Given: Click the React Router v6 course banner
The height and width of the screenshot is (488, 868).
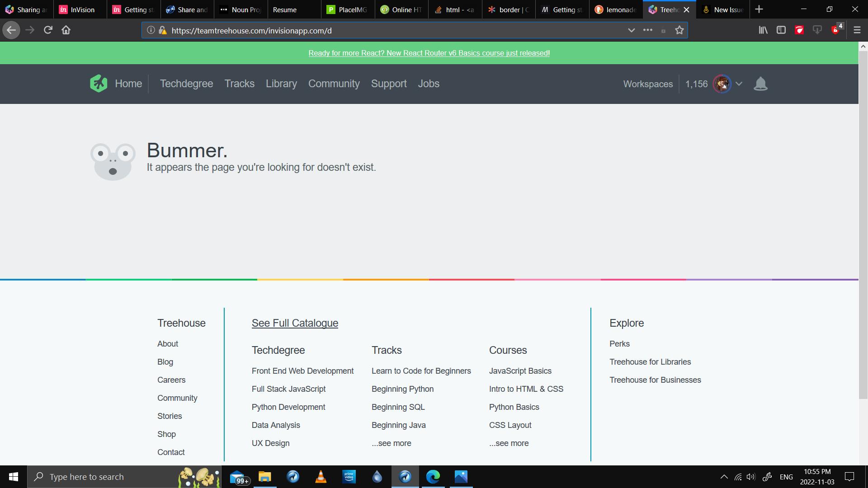Looking at the screenshot, I should click(429, 53).
